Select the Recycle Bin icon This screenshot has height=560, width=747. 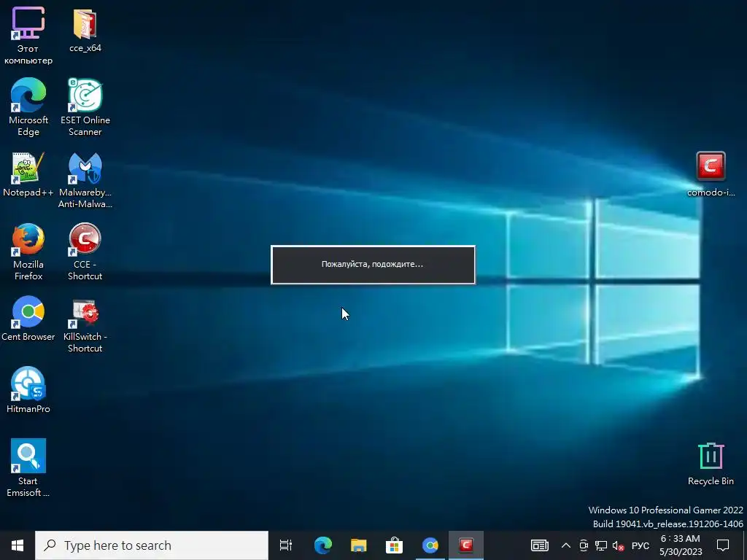tap(711, 463)
